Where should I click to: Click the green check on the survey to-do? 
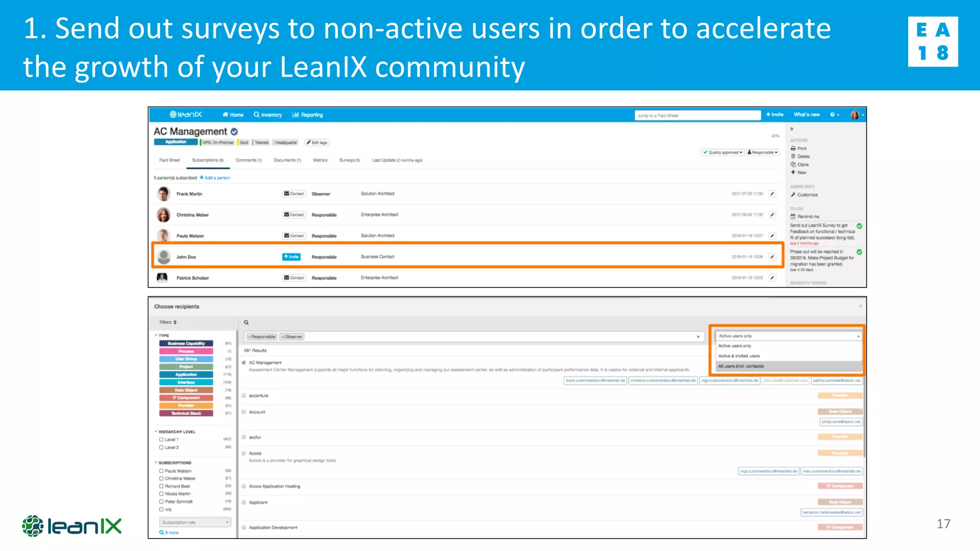point(859,226)
